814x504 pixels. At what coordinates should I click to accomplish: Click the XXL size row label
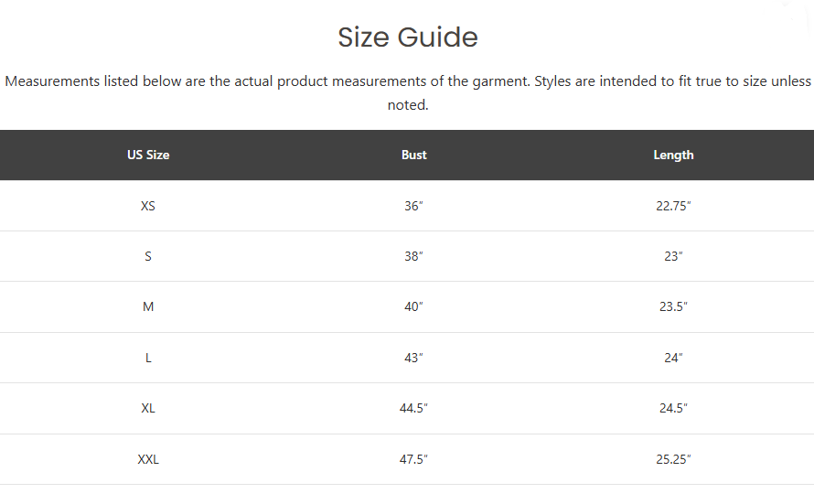pos(148,459)
